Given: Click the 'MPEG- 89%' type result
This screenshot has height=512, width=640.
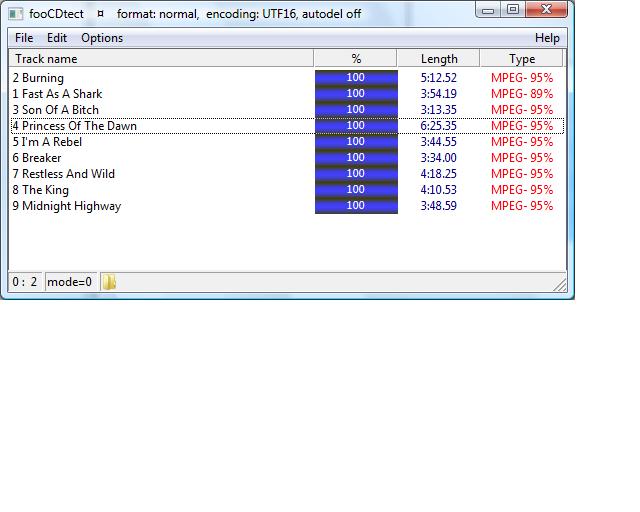Looking at the screenshot, I should coord(522,93).
